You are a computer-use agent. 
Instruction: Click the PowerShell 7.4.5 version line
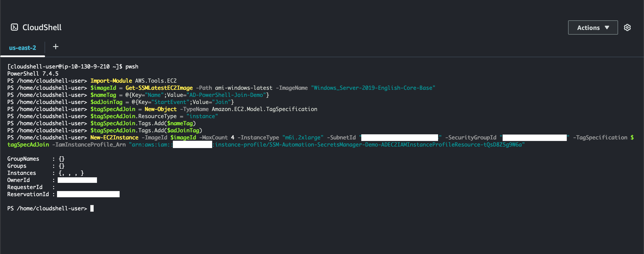point(33,74)
